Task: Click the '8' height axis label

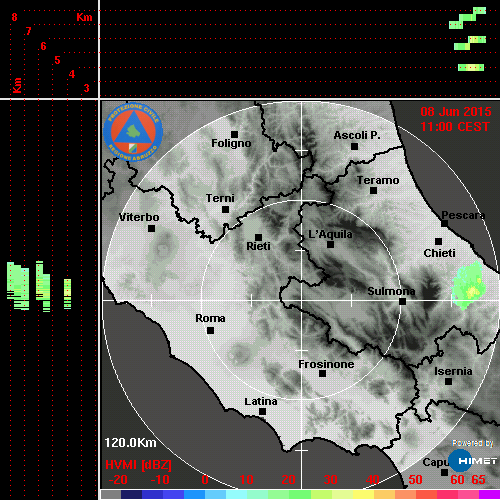Action: [14, 17]
